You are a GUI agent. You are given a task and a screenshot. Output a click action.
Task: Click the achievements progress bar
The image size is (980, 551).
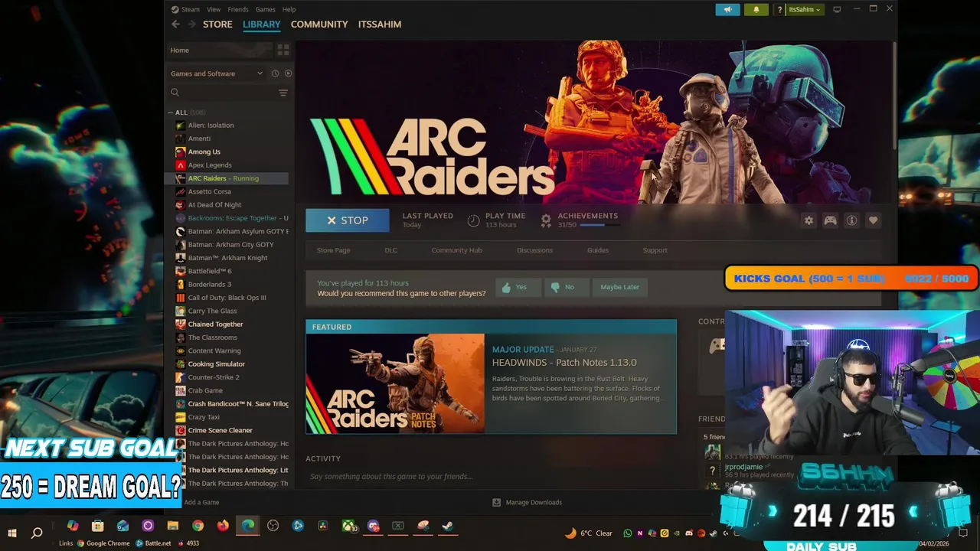point(599,225)
